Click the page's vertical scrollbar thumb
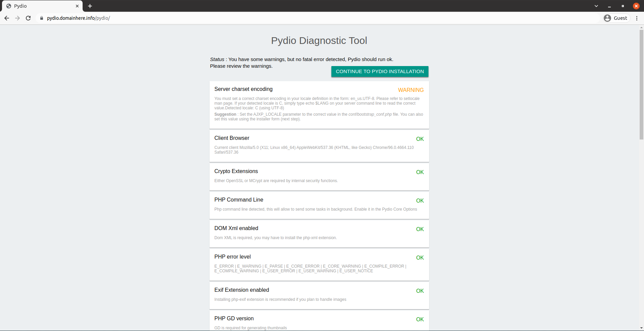The width and height of the screenshot is (644, 331). coord(641,85)
